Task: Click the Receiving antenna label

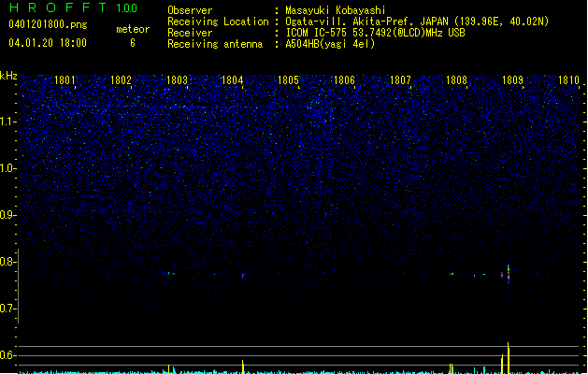Action: point(215,44)
